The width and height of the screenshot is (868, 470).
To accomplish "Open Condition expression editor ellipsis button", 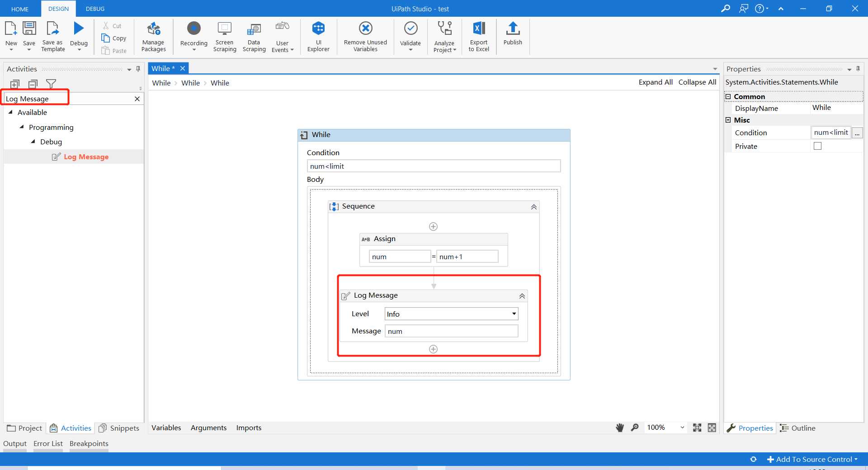I will pyautogui.click(x=857, y=133).
